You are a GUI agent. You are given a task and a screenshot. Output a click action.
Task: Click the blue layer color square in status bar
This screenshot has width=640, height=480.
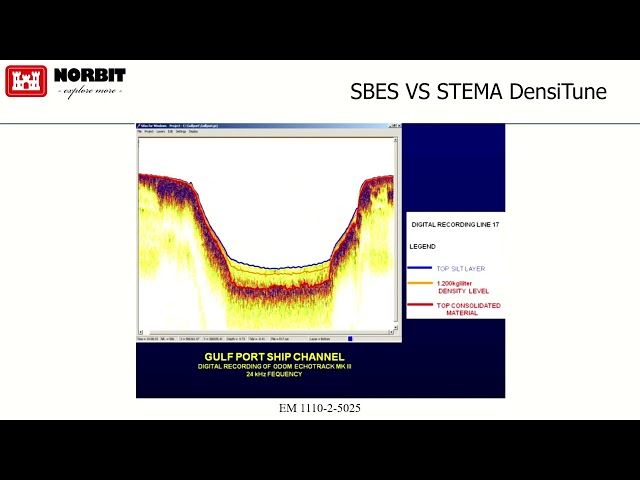click(350, 339)
